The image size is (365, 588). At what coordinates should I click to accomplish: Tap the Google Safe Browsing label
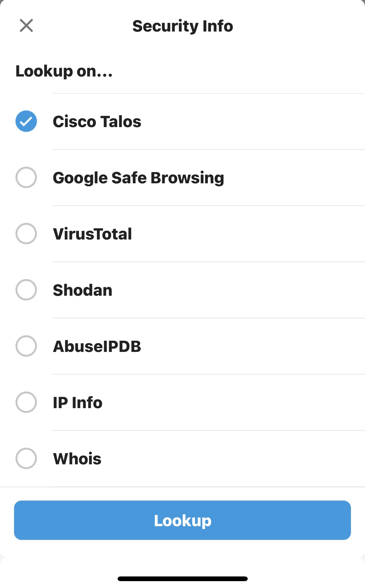[x=139, y=178]
